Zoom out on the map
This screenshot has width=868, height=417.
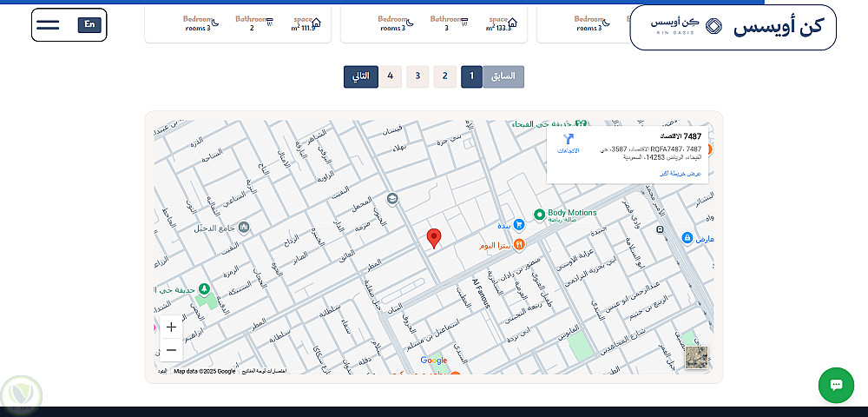pyautogui.click(x=171, y=350)
